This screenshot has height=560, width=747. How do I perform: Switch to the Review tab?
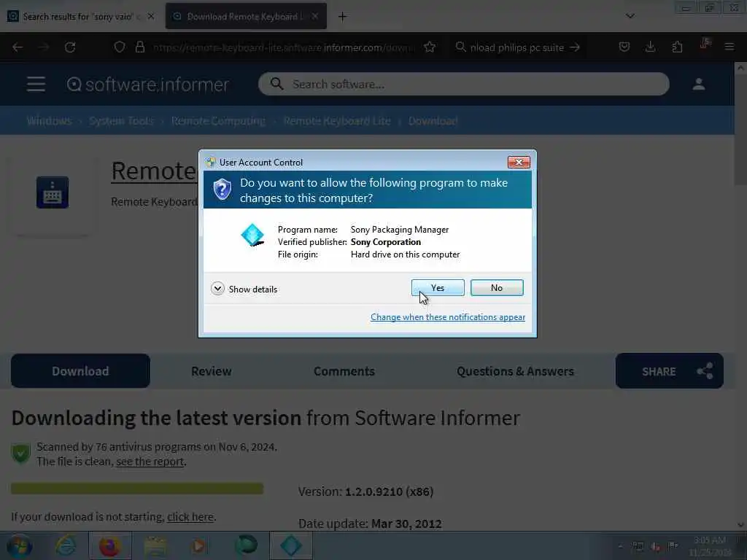click(x=211, y=371)
